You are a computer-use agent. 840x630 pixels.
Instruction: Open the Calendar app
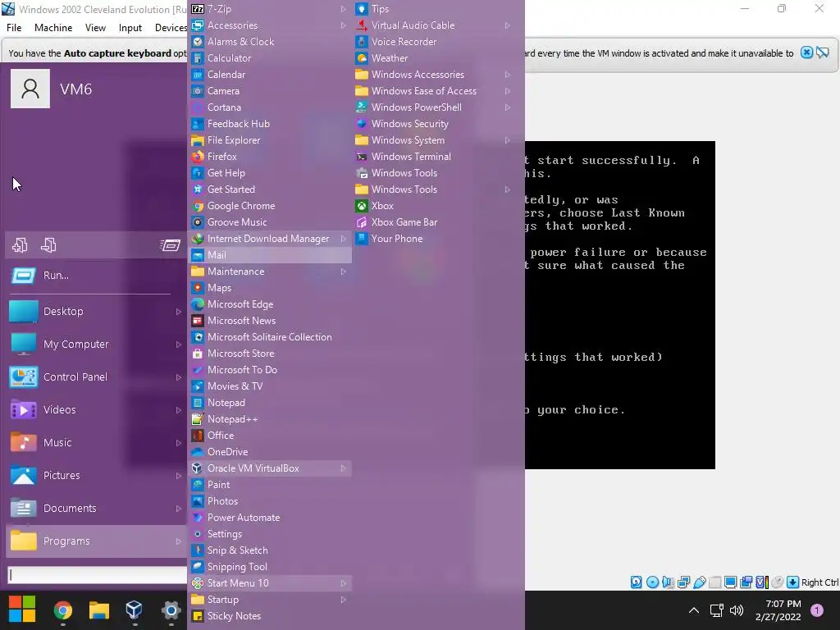pyautogui.click(x=269, y=75)
